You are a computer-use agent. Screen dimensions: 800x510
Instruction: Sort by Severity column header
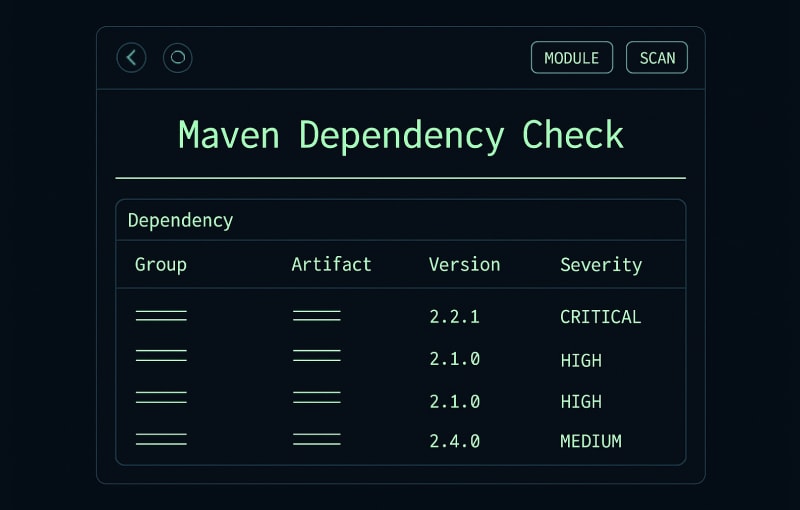pyautogui.click(x=601, y=265)
